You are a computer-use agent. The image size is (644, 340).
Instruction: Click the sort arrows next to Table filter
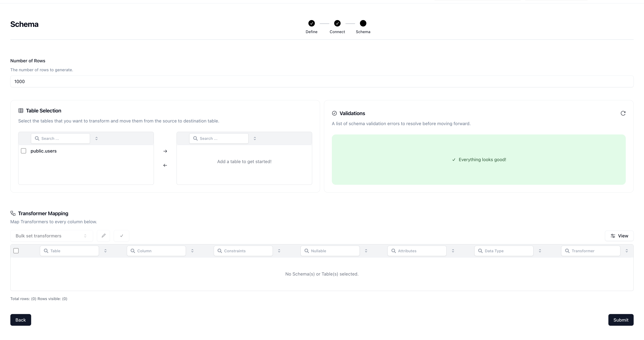click(106, 251)
